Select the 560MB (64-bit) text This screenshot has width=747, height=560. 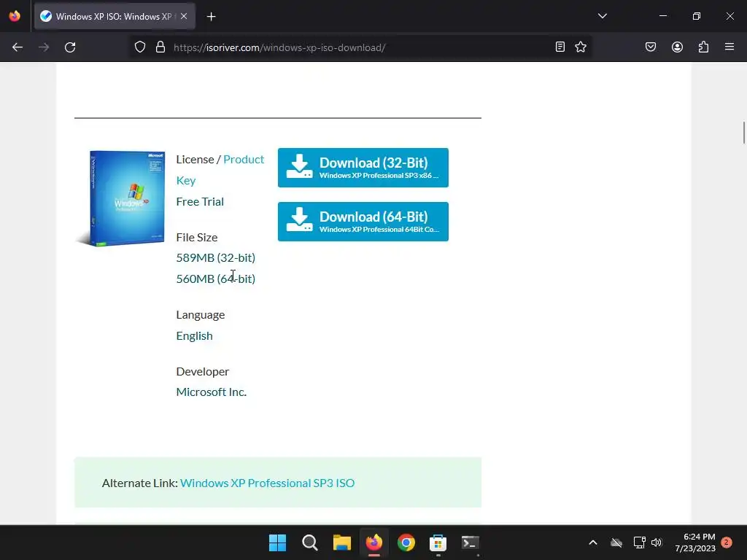[216, 279]
